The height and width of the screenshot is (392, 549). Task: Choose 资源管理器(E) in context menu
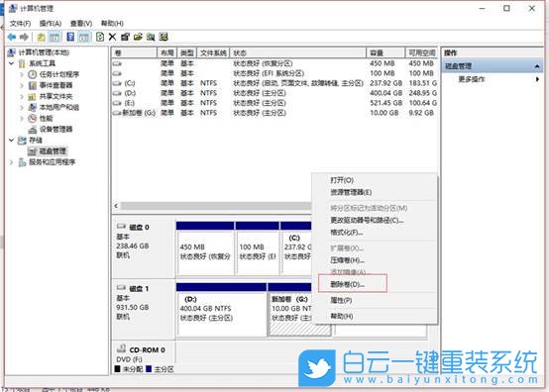click(375, 192)
